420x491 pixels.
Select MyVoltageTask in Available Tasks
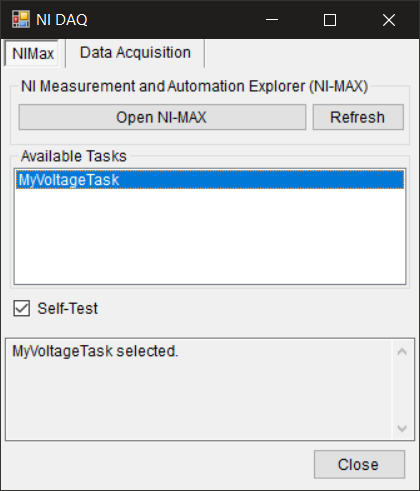(210, 180)
